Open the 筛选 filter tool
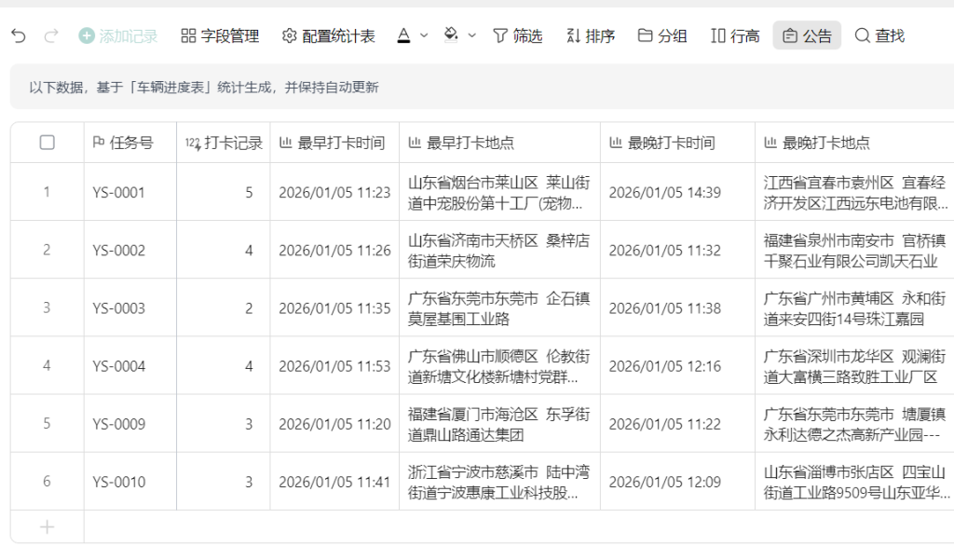The width and height of the screenshot is (954, 560). point(517,36)
